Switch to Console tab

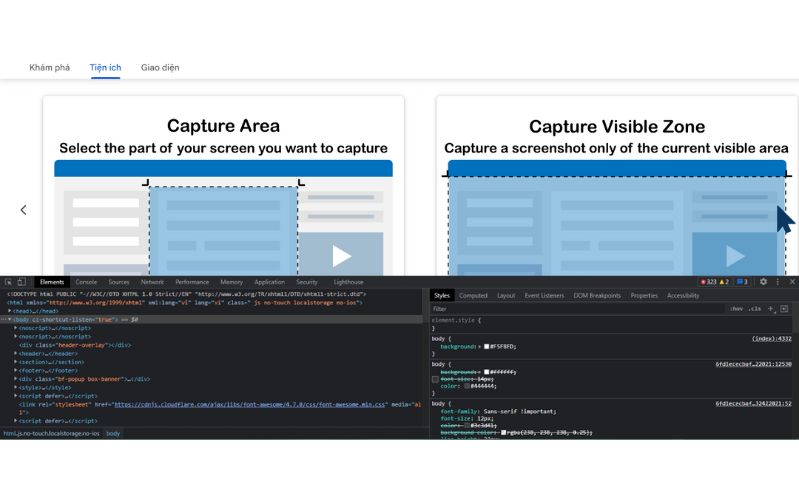pyautogui.click(x=86, y=282)
